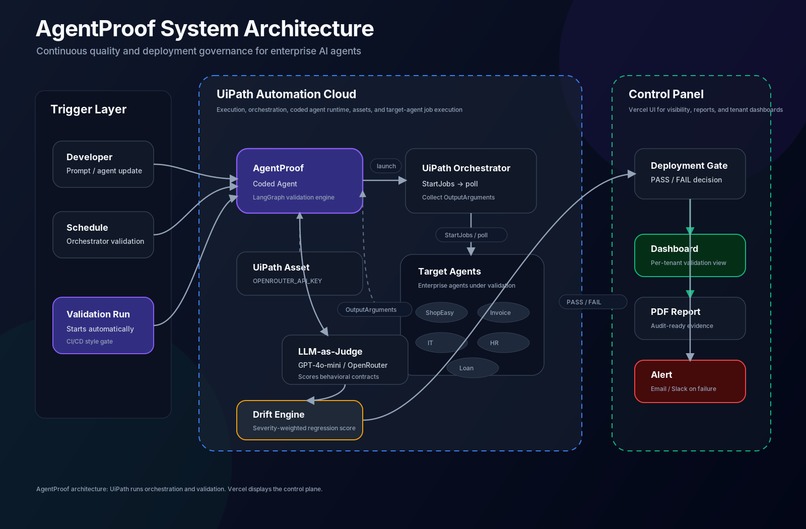Click the HR agent ellipse
Screen dimensions: 806x529
point(503,342)
